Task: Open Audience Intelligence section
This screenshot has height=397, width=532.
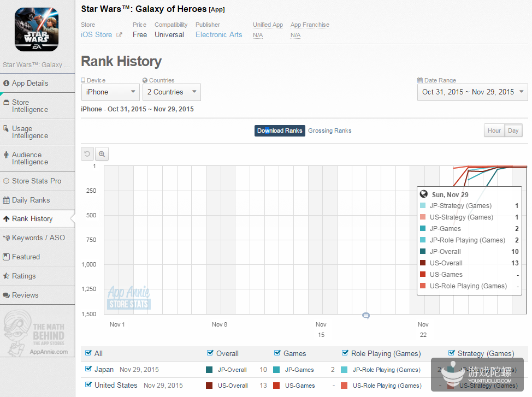Action: coord(37,158)
